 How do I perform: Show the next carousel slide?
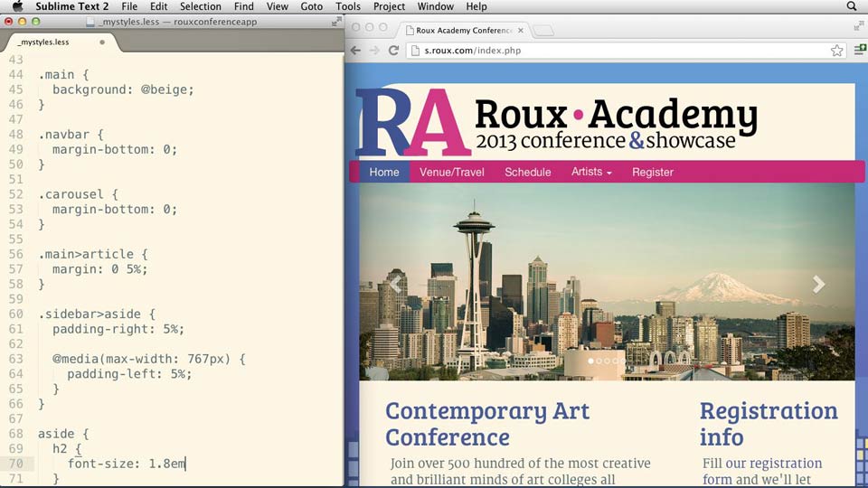[x=818, y=284]
